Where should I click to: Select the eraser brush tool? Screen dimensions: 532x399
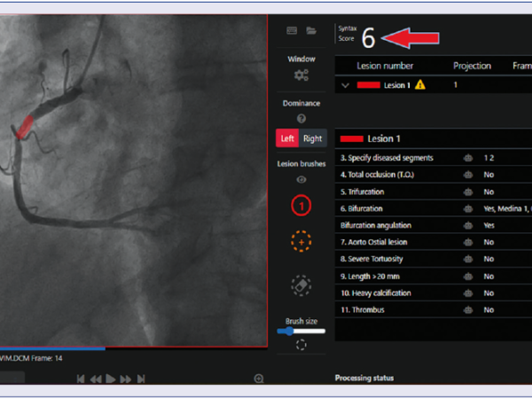pos(301,286)
